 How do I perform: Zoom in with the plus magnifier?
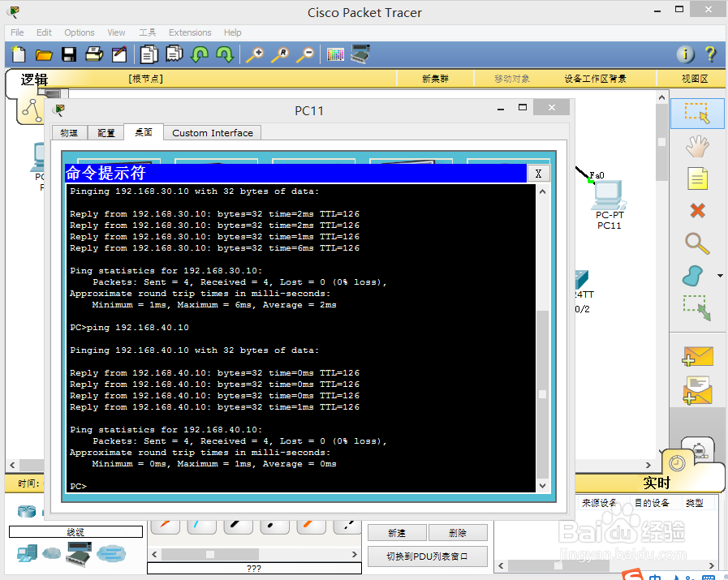click(x=255, y=54)
